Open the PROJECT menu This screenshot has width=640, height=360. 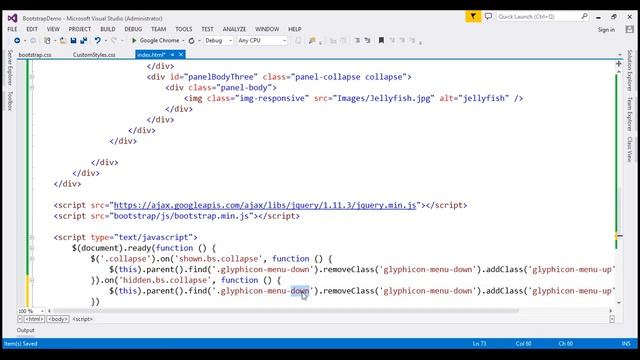coord(80,29)
